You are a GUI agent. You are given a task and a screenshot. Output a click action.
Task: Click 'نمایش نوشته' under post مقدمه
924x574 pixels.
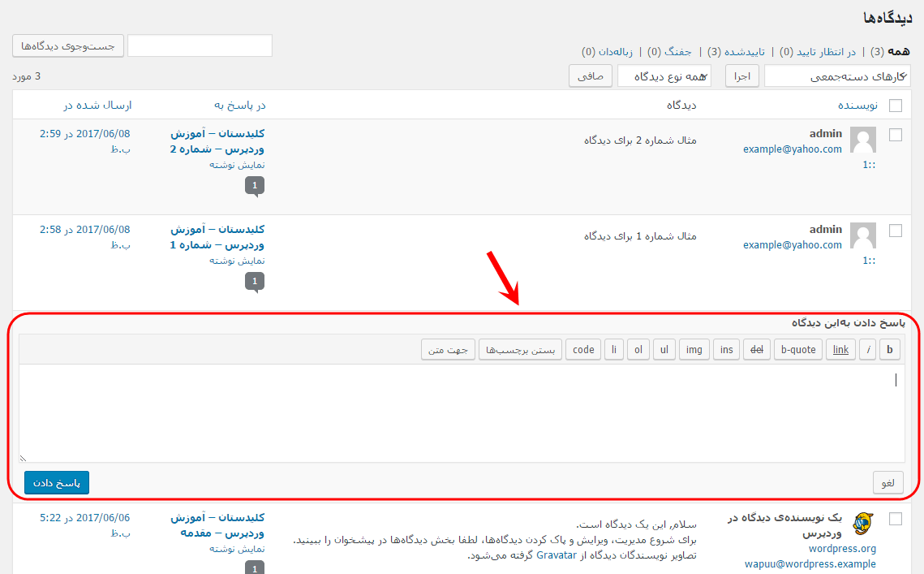pos(237,549)
